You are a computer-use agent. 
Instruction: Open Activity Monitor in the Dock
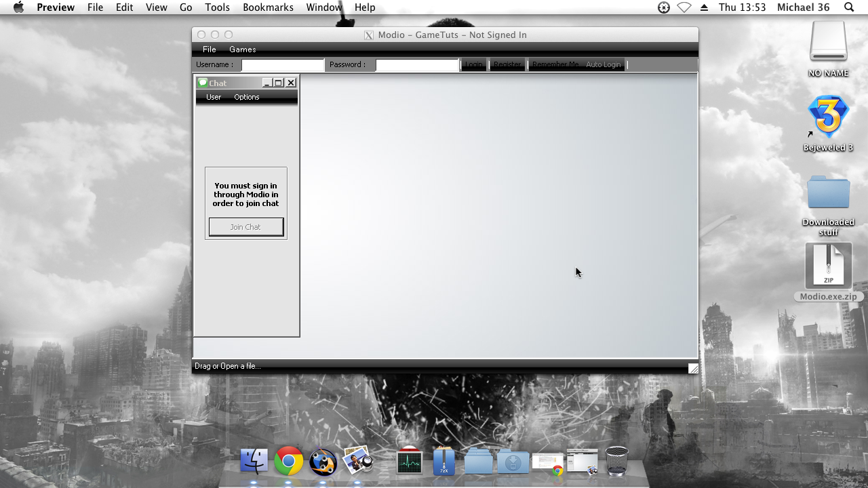click(410, 462)
